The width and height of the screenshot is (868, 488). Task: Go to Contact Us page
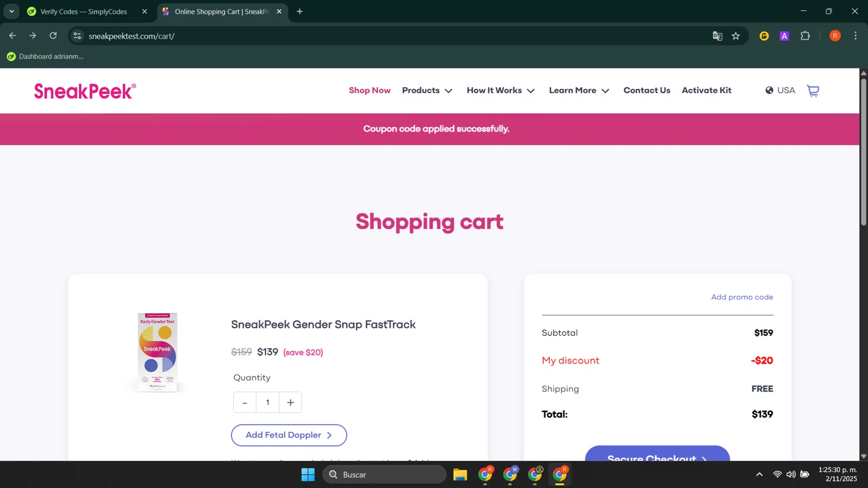647,90
